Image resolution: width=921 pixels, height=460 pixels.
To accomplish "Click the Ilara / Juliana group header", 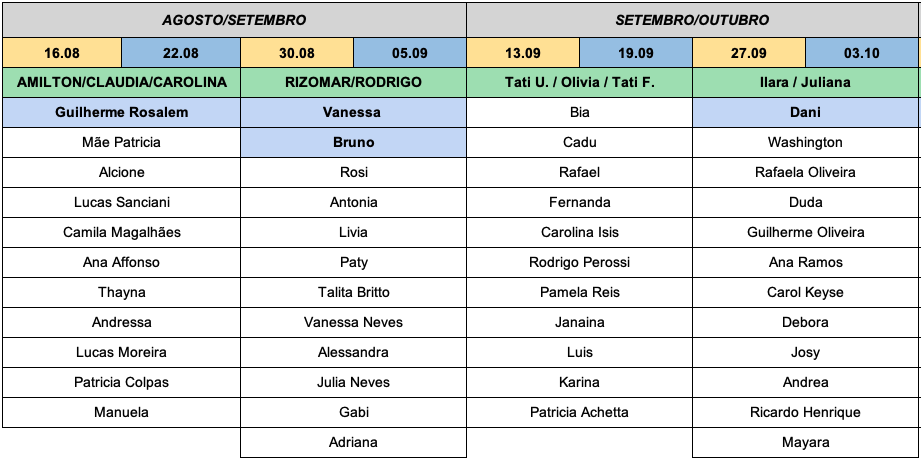I will [x=805, y=82].
